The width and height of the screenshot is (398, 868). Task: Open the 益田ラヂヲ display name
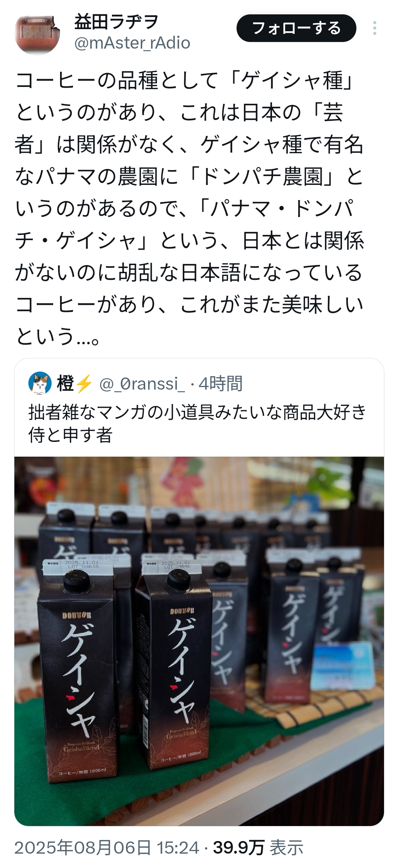116,22
